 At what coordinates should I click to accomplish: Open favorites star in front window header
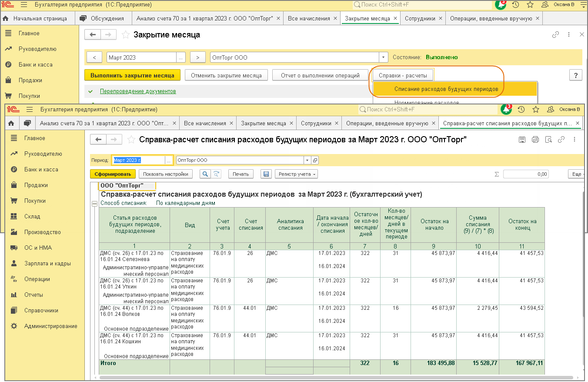(536, 109)
